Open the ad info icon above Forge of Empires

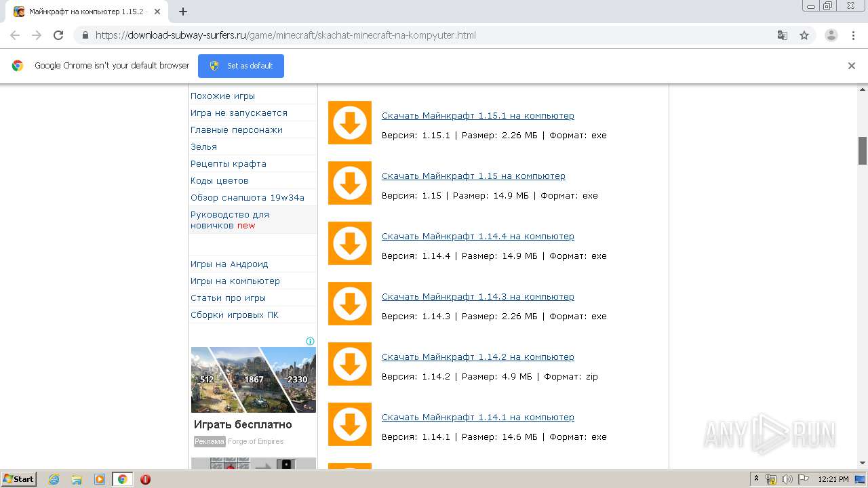(310, 341)
